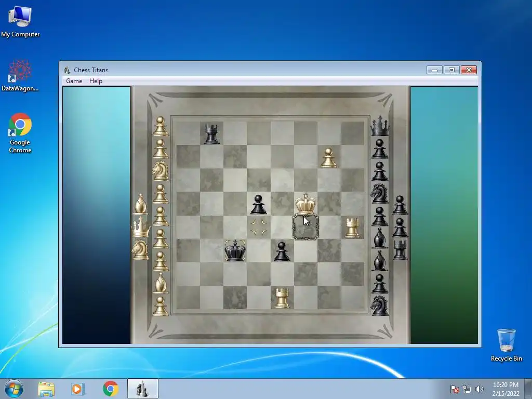532x399 pixels.
Task: Select the white pawn on the board
Action: pos(328,158)
